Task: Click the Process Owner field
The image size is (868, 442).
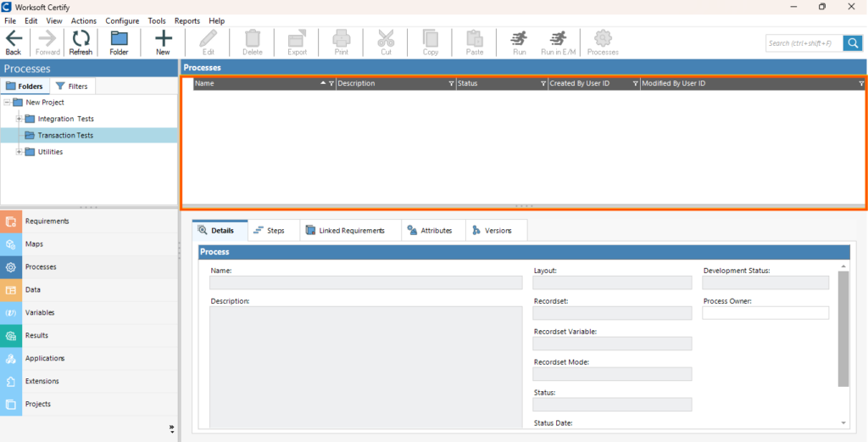Action: [765, 313]
